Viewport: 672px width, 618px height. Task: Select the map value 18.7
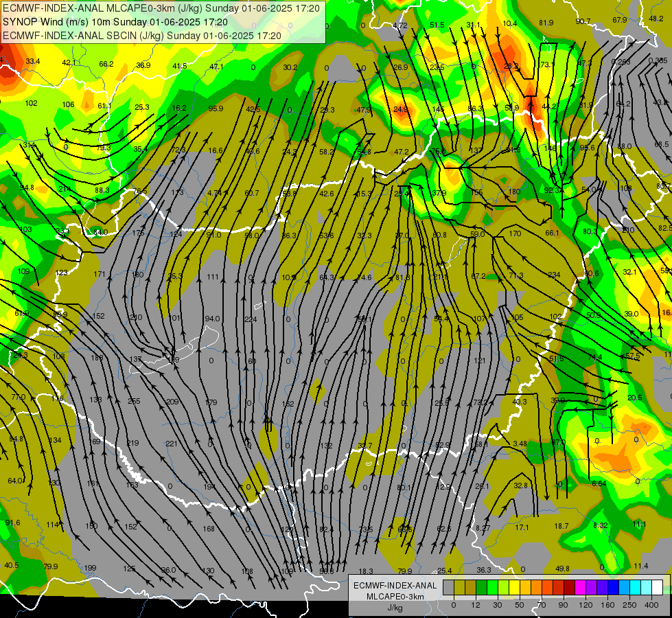point(561,526)
